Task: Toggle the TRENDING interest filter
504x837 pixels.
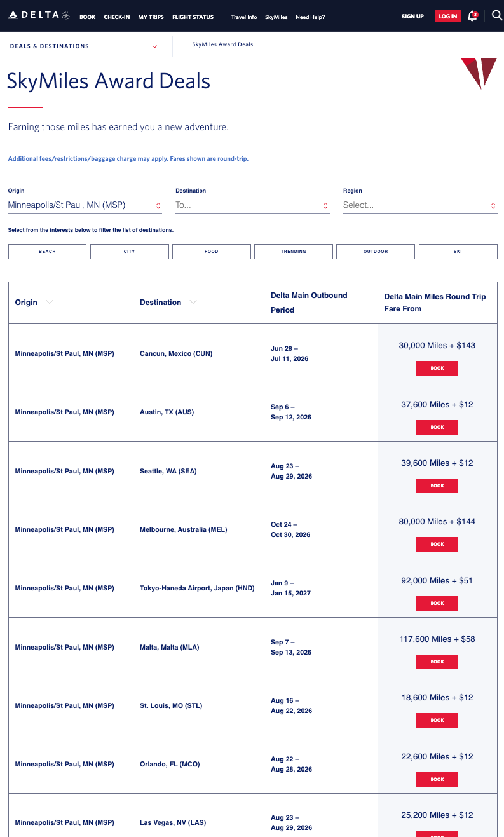Action: coord(294,252)
